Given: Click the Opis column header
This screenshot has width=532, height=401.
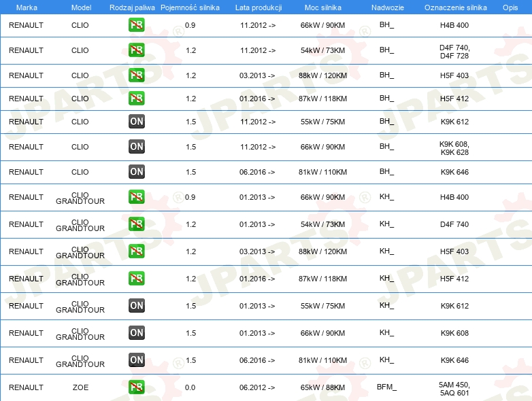Looking at the screenshot, I should (510, 7).
